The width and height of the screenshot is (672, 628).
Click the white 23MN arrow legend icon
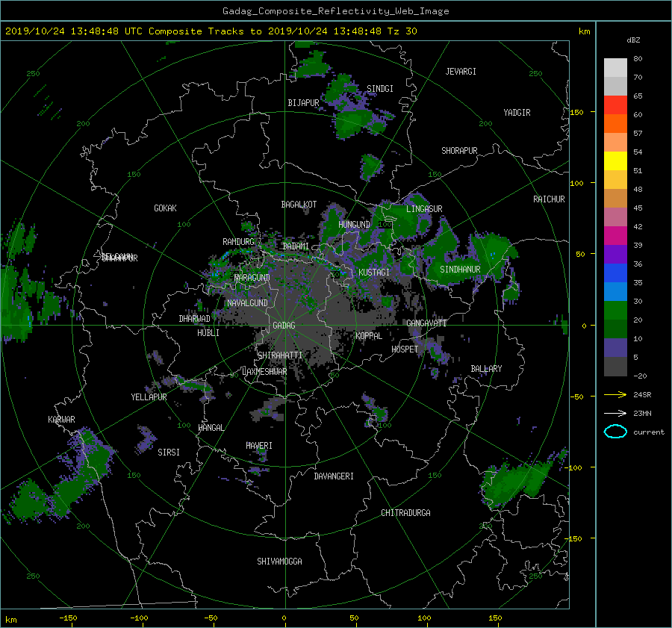(x=615, y=413)
